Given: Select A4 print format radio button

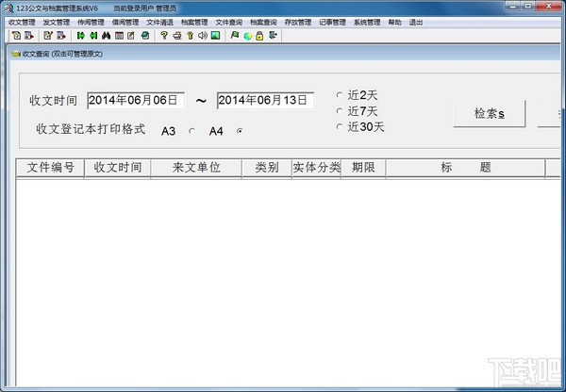Looking at the screenshot, I should pyautogui.click(x=240, y=131).
